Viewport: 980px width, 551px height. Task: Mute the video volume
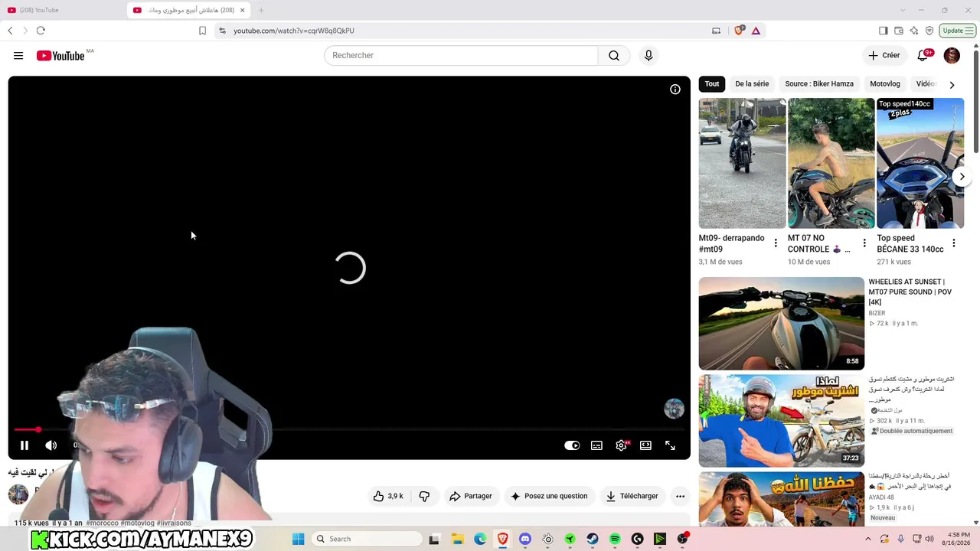(51, 445)
